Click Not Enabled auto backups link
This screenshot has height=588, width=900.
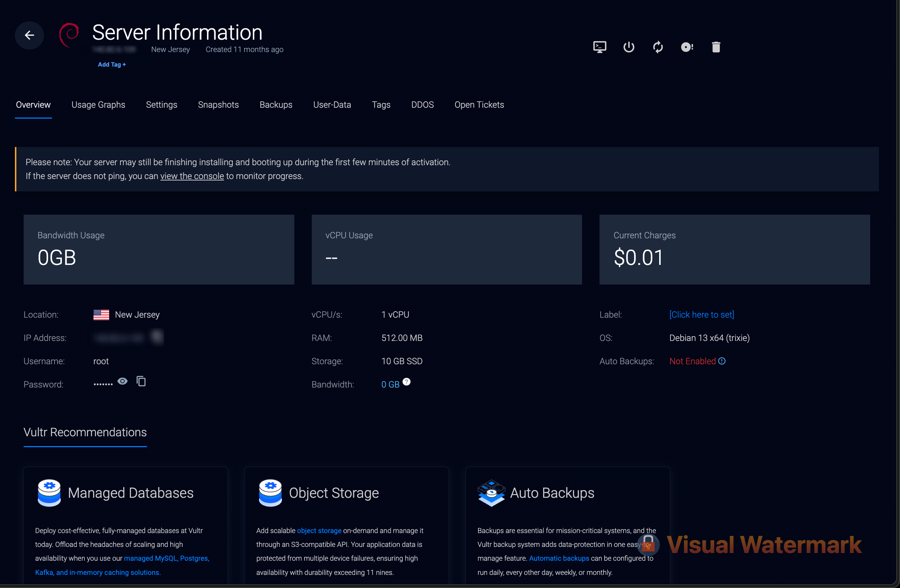coord(692,361)
